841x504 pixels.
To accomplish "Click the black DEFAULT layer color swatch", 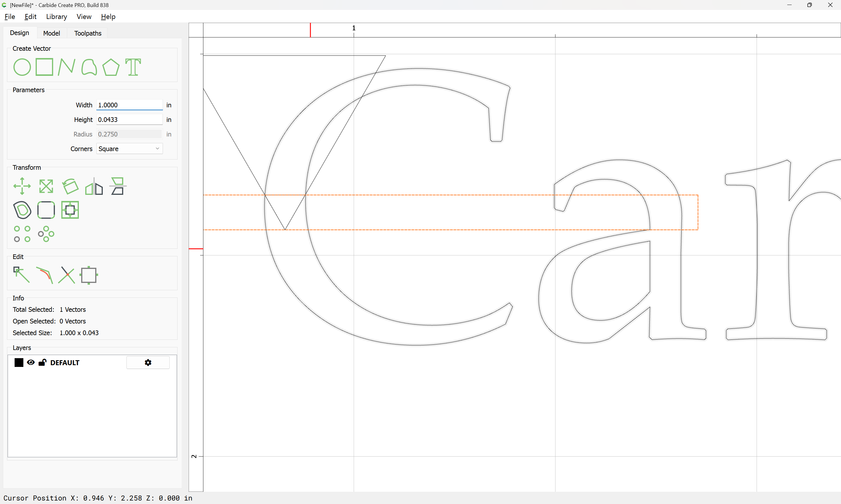I will [x=19, y=362].
